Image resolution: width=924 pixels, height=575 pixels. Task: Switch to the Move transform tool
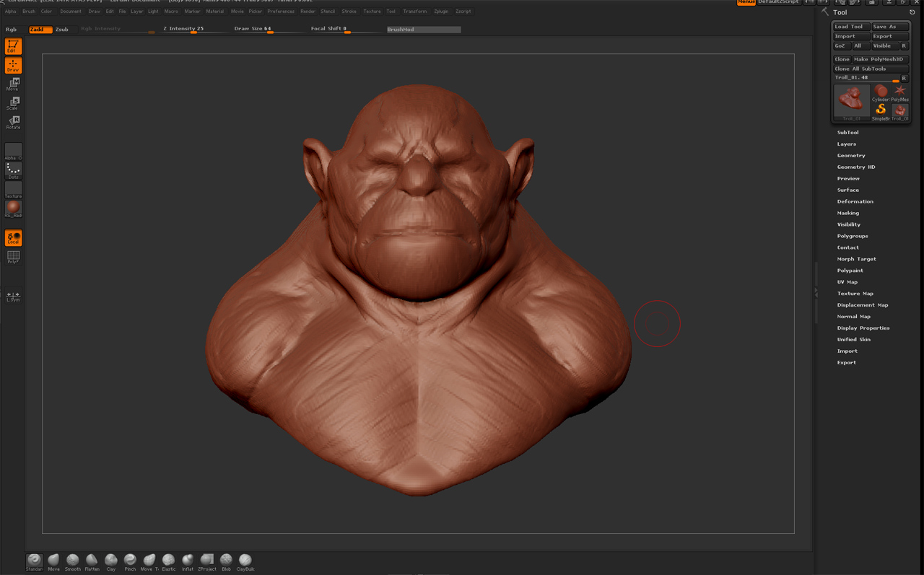coord(13,84)
